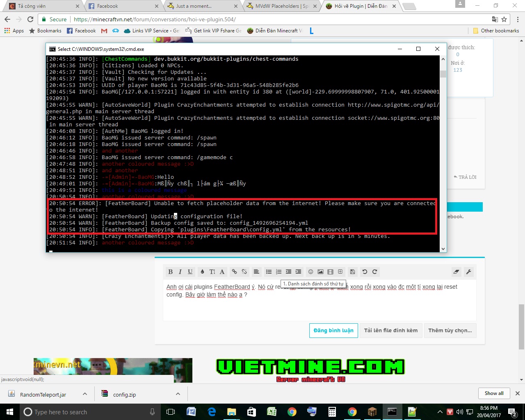Insert a link using the link icon

coord(234,272)
